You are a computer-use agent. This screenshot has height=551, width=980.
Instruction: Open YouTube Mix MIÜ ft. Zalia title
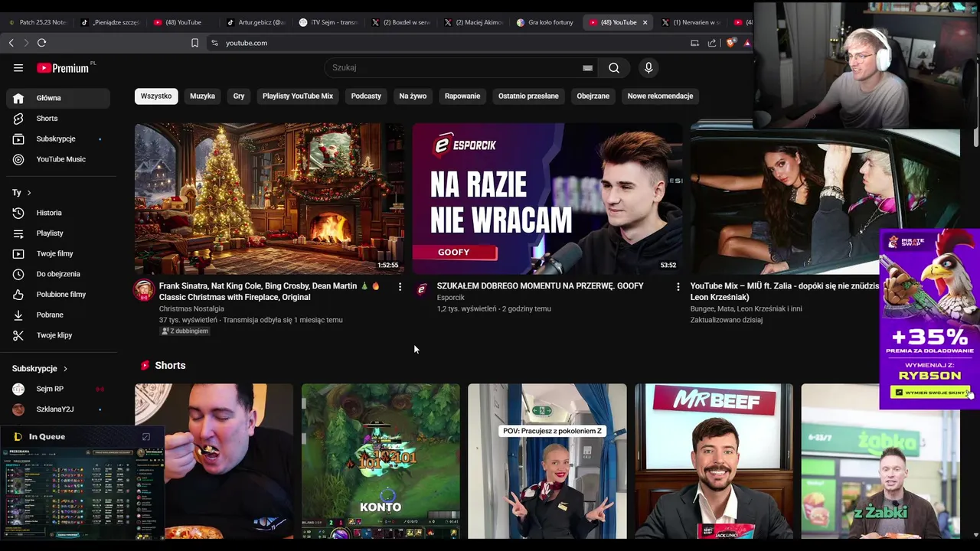pos(785,292)
